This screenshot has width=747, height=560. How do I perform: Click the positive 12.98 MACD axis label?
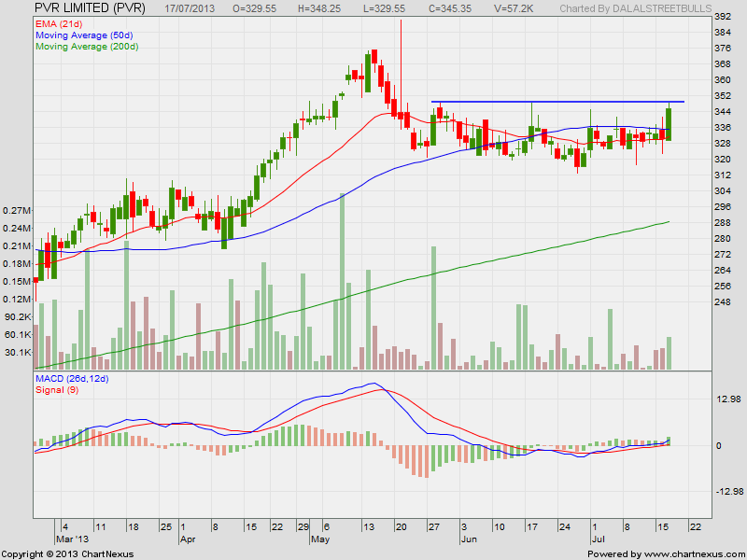click(728, 399)
